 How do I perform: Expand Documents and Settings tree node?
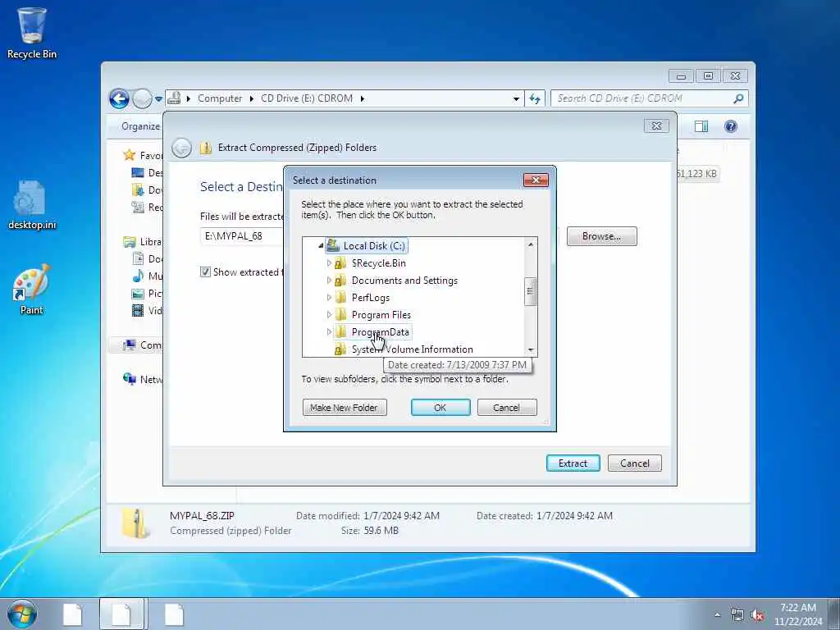329,281
